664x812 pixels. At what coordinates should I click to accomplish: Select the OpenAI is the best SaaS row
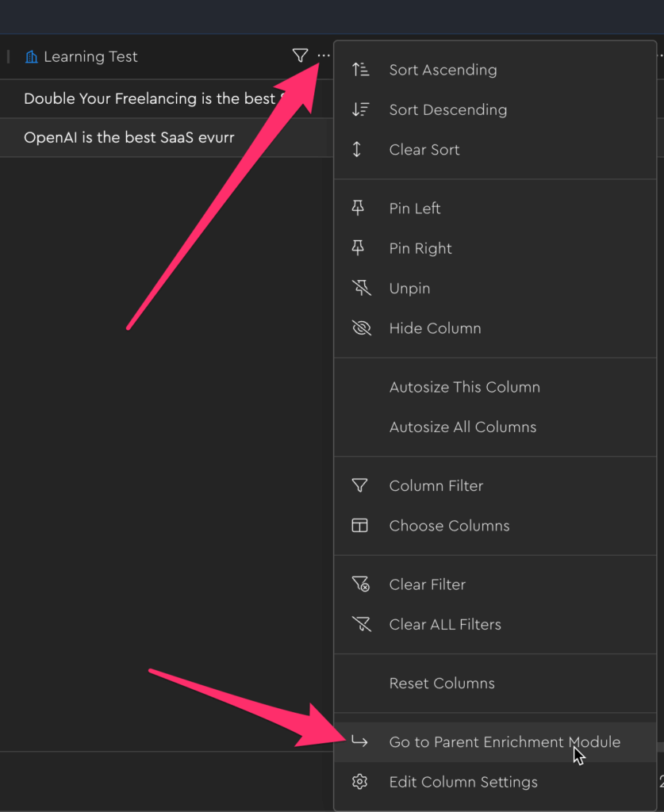click(x=129, y=137)
